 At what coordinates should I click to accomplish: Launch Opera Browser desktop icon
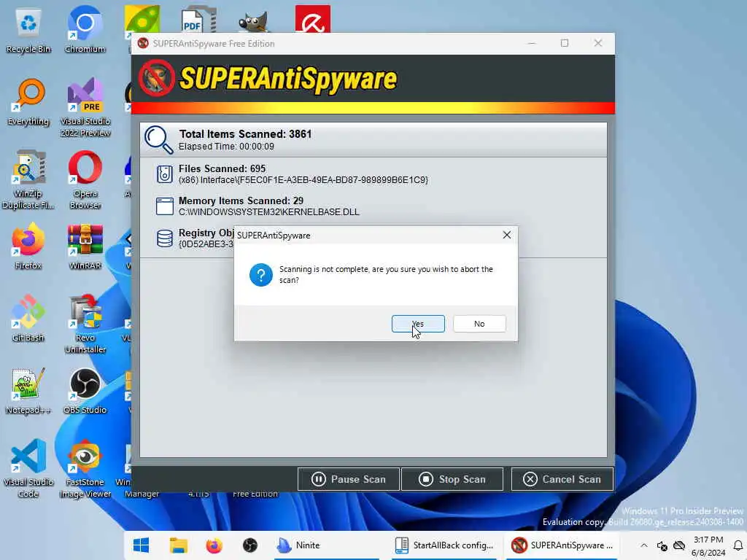[x=85, y=180]
